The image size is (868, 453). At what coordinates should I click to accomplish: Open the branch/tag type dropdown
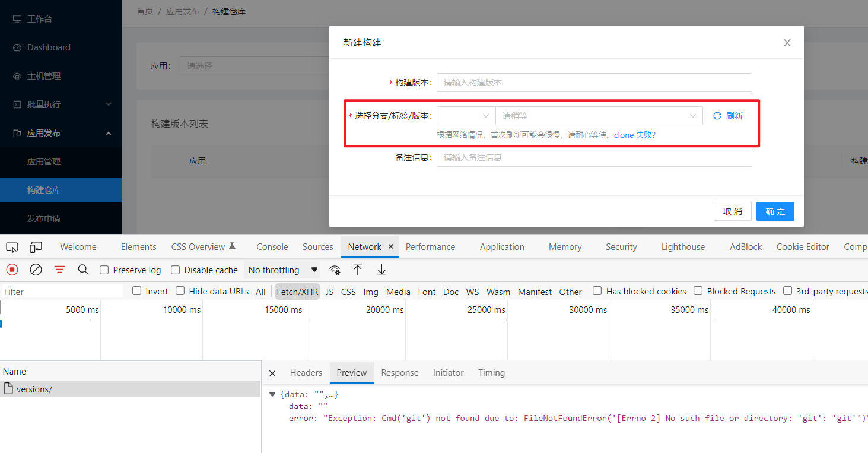pos(466,116)
